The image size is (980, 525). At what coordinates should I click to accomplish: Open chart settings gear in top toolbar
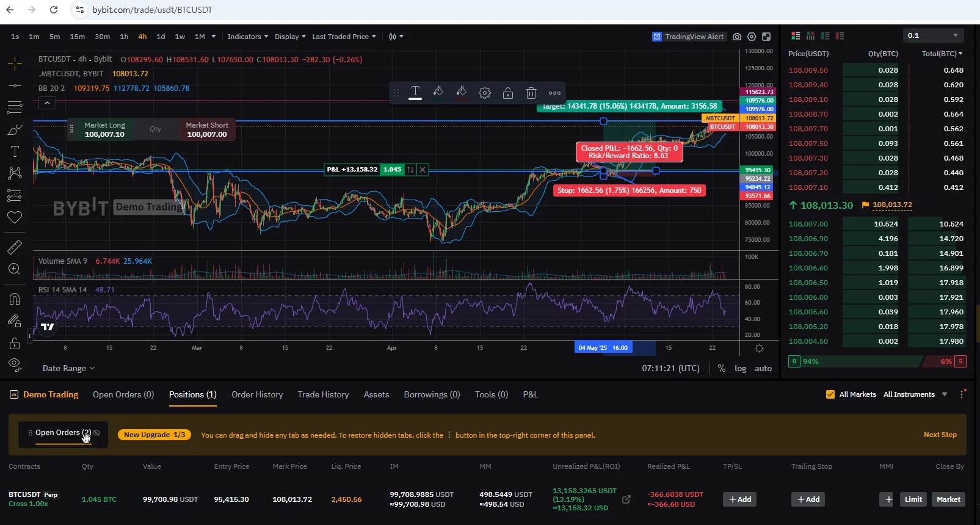point(752,37)
